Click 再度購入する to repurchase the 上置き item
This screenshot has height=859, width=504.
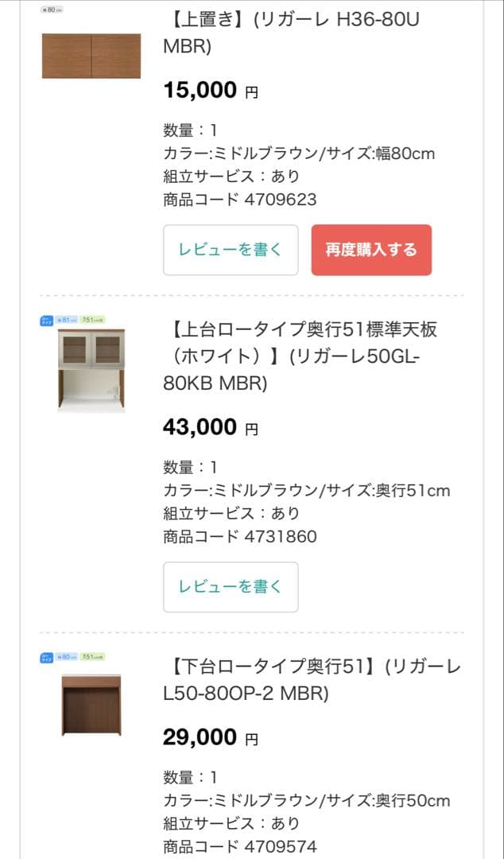click(x=371, y=249)
